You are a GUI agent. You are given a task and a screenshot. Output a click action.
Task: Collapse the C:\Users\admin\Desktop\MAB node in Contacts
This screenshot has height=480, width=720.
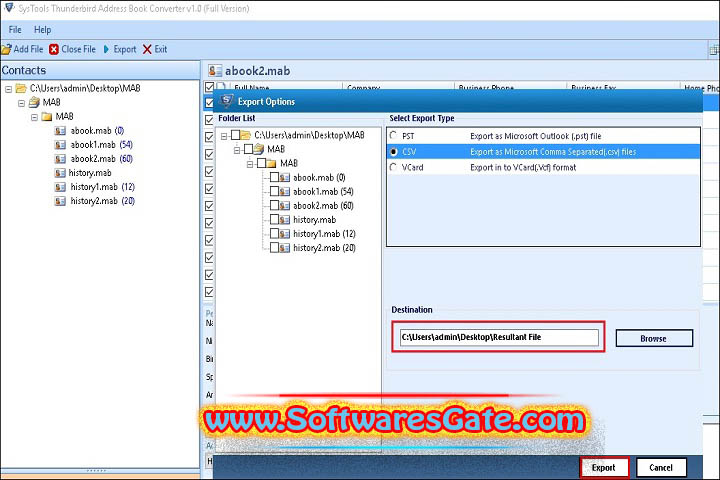[8, 89]
